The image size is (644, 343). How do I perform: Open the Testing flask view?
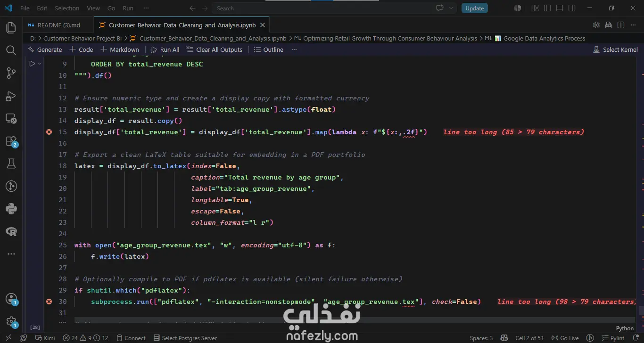click(11, 163)
